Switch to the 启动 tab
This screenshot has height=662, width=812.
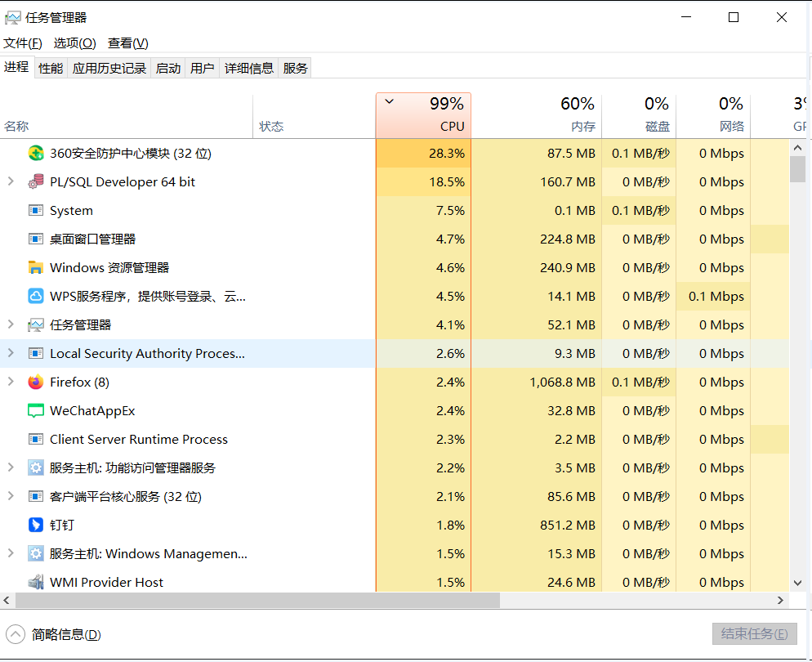click(167, 68)
